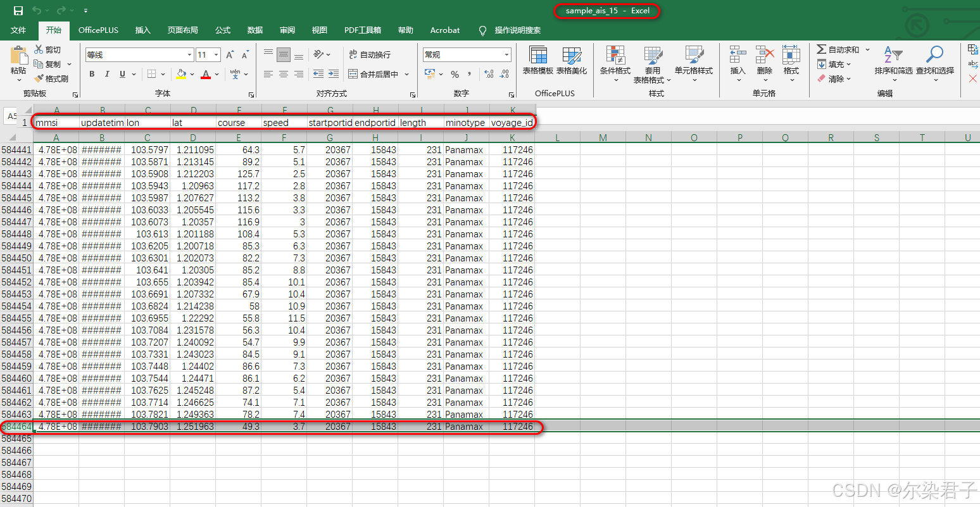Click the accounting number format icon

click(430, 74)
